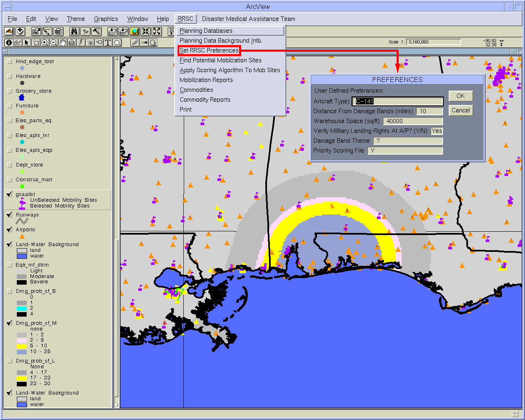Open the Graphics menu
525x420 pixels.
coord(106,19)
